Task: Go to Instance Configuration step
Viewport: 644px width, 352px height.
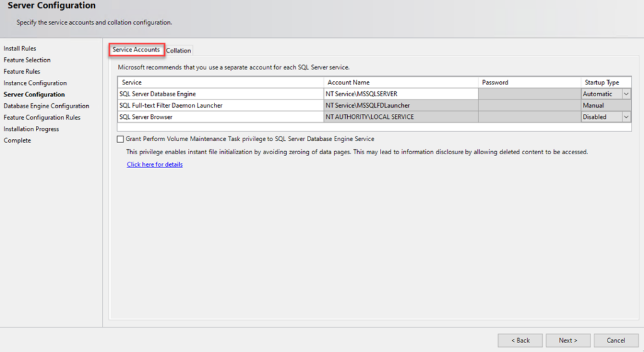Action: [35, 83]
